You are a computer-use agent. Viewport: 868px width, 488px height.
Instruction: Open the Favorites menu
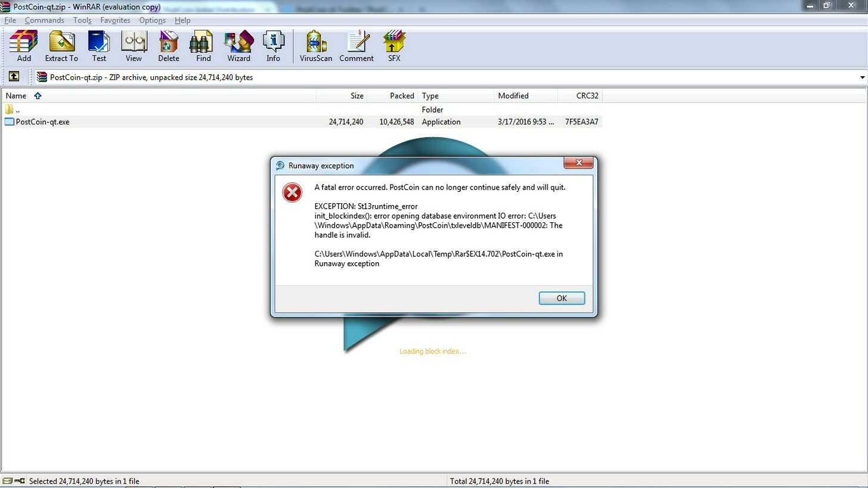tap(115, 20)
